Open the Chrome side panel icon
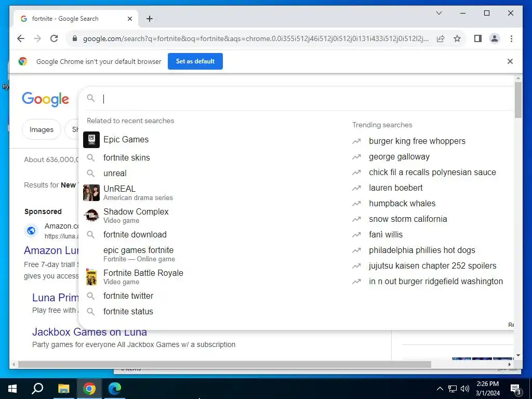Viewport: 532px width, 399px height. [x=478, y=38]
